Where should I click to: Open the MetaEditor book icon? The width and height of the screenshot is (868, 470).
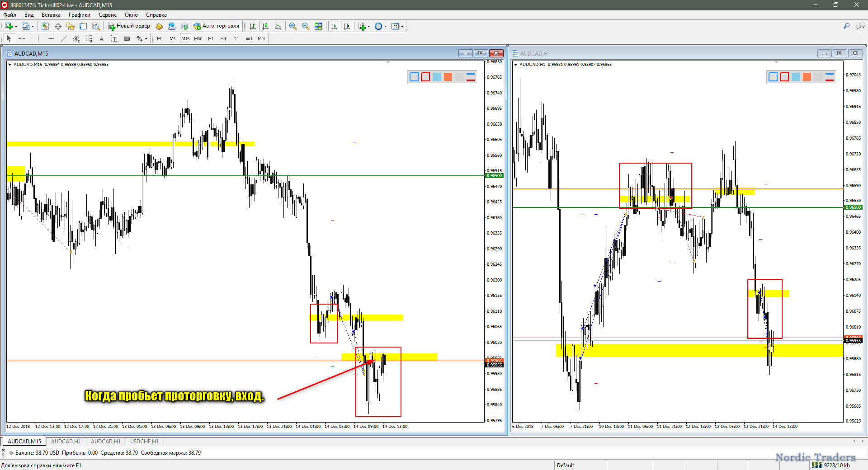(159, 26)
